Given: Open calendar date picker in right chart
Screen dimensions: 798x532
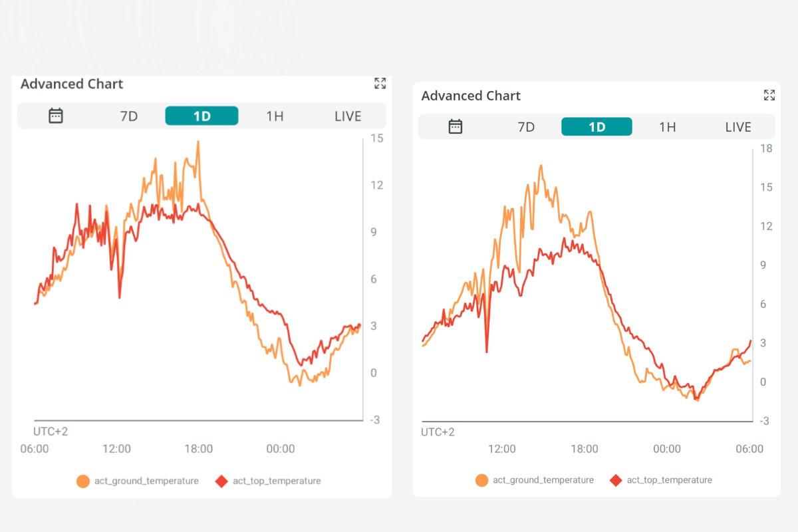Looking at the screenshot, I should 456,126.
